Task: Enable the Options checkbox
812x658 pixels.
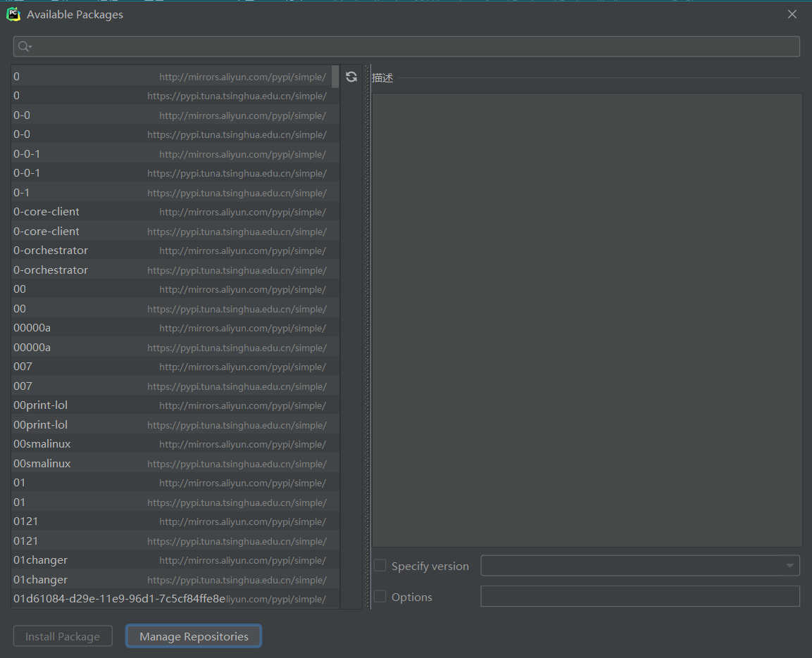Action: tap(380, 597)
